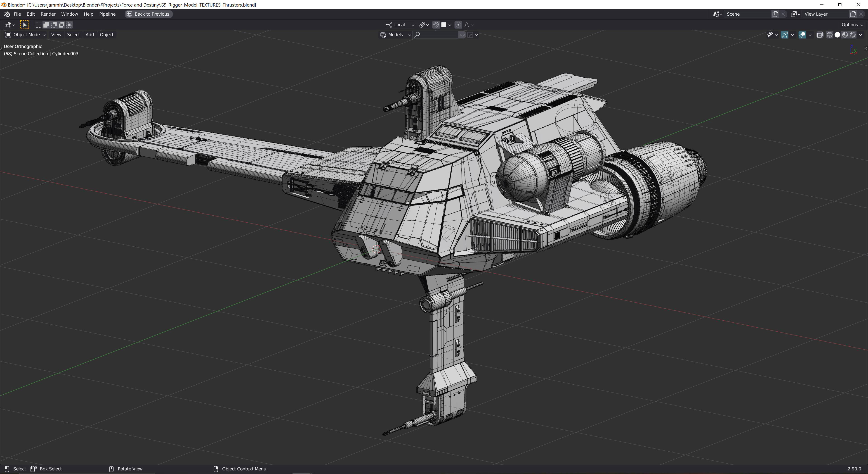
Task: Choose the Extend selection mode icon
Action: [x=46, y=25]
